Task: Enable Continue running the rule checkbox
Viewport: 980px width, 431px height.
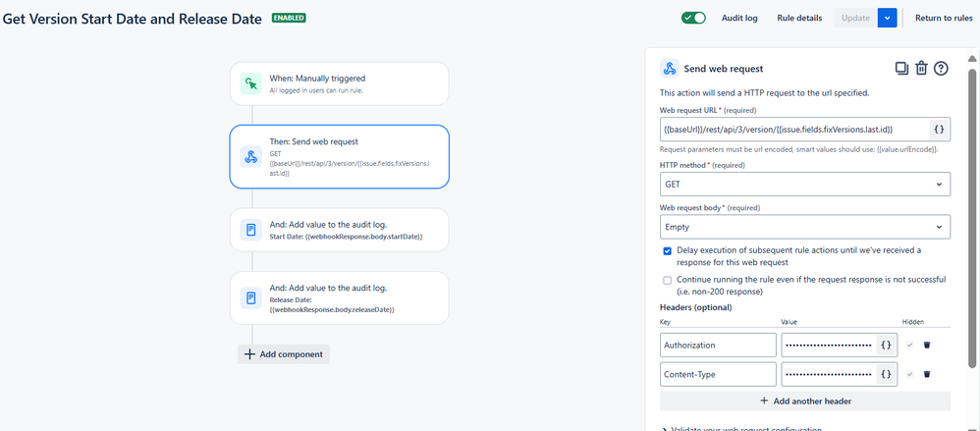Action: pyautogui.click(x=667, y=280)
